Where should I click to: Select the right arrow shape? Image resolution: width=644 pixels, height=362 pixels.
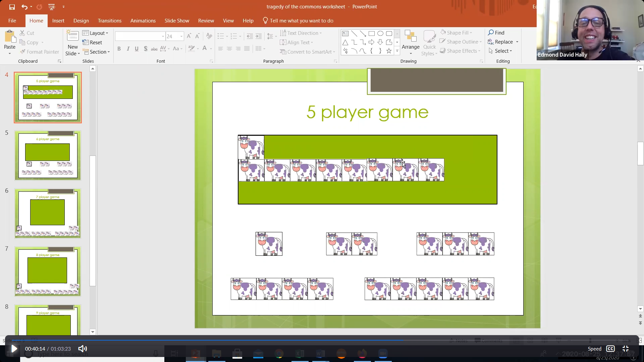(x=371, y=42)
